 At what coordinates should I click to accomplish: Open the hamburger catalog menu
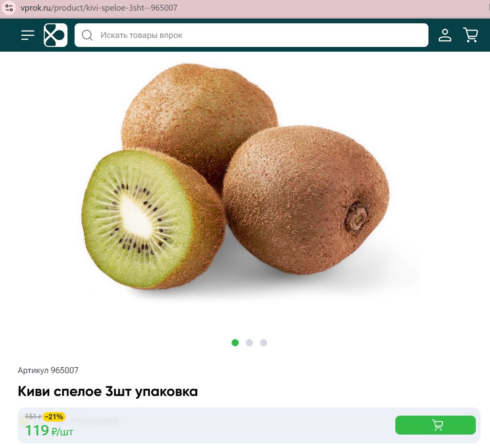[x=27, y=35]
